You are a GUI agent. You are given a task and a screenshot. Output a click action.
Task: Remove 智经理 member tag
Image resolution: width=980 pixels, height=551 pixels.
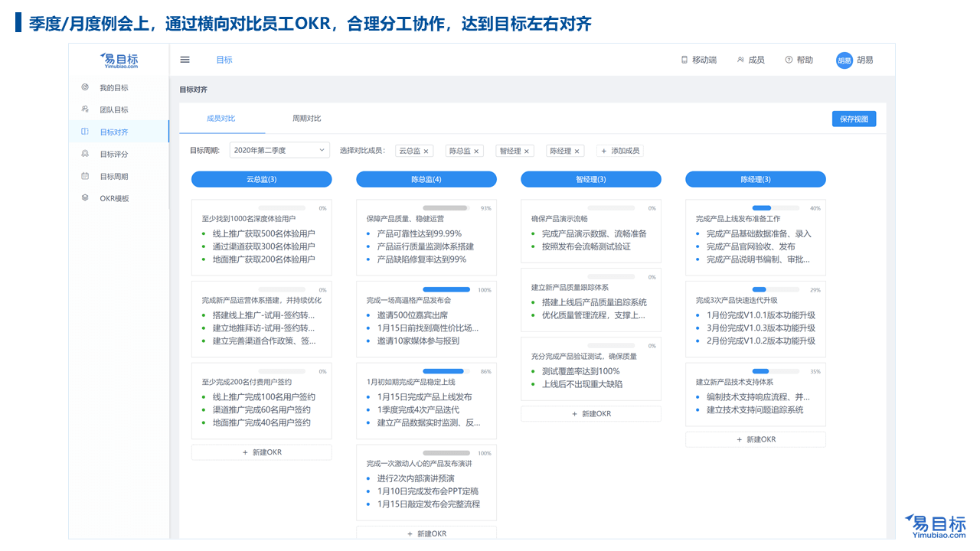tap(527, 152)
